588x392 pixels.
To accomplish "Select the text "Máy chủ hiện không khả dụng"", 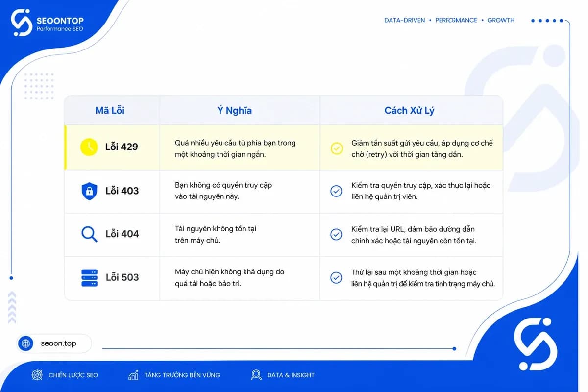I will pos(225,272).
